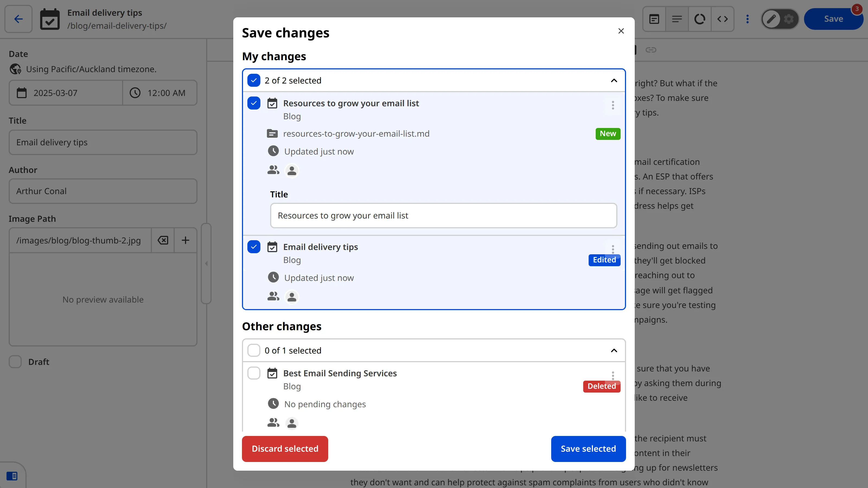Open the content editor view icon
868x488 pixels.
tap(654, 19)
